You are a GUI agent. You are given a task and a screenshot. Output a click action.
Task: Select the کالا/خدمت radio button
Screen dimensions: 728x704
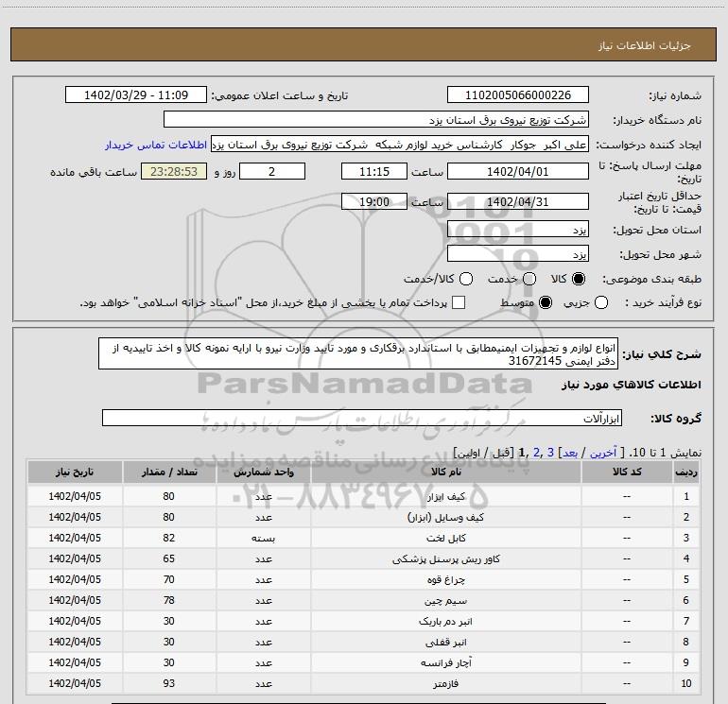466,279
